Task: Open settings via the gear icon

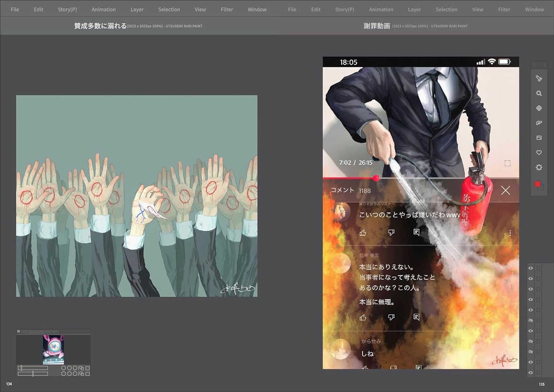Action: pyautogui.click(x=539, y=168)
